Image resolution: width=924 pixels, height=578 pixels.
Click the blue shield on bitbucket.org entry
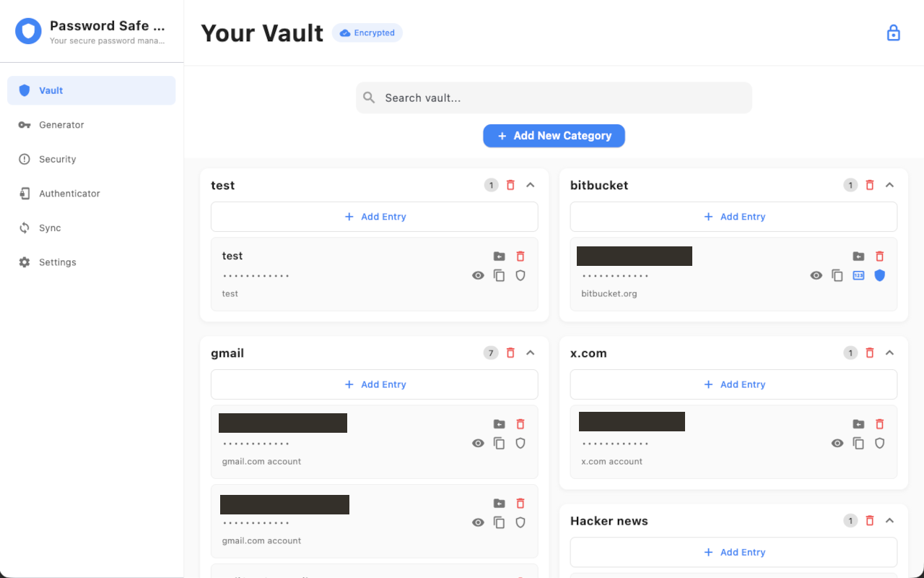pos(879,275)
